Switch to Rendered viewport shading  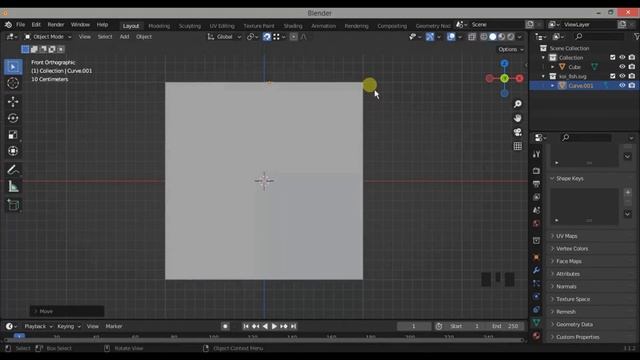(511, 37)
